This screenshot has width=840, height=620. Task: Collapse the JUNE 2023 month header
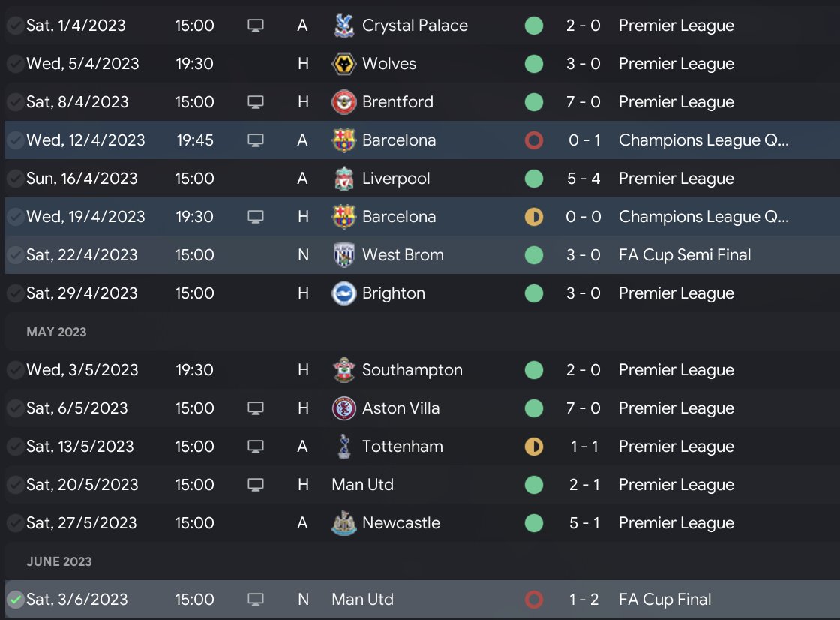(x=58, y=561)
